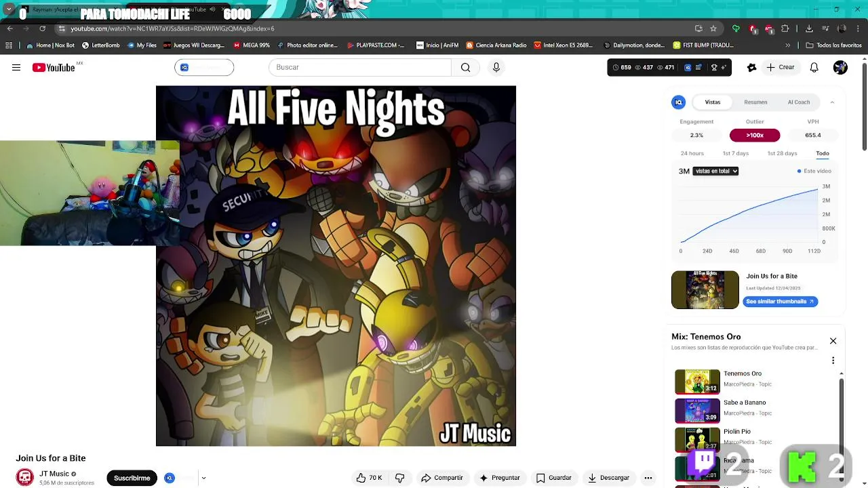Click the list icon in the vidIQ bar

point(698,67)
